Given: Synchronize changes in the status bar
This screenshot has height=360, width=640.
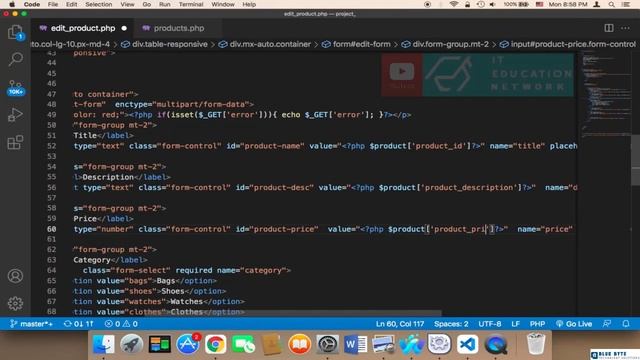Looking at the screenshot, I should (78, 324).
